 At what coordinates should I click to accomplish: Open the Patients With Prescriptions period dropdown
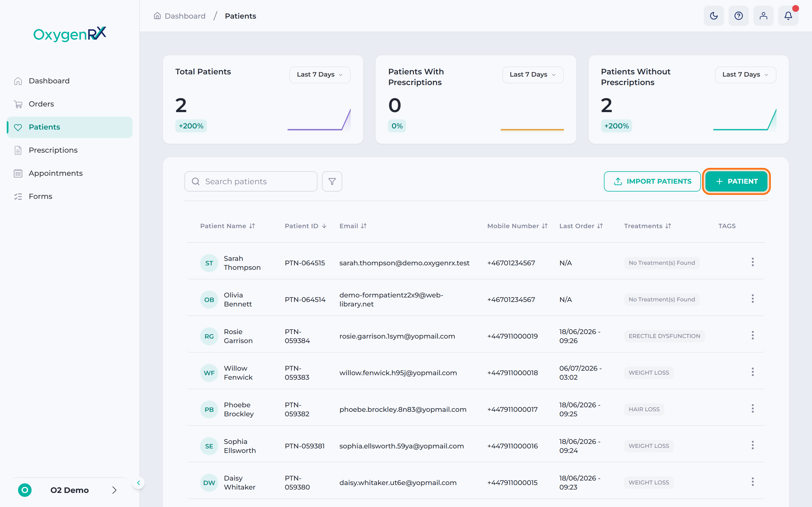tap(533, 74)
